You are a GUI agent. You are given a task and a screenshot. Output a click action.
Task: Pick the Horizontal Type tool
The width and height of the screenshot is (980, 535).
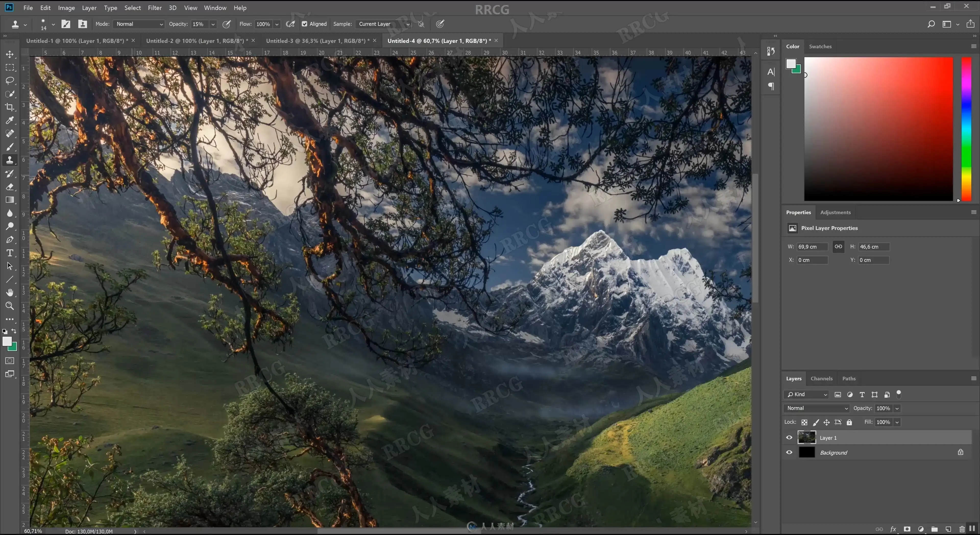[x=10, y=253]
